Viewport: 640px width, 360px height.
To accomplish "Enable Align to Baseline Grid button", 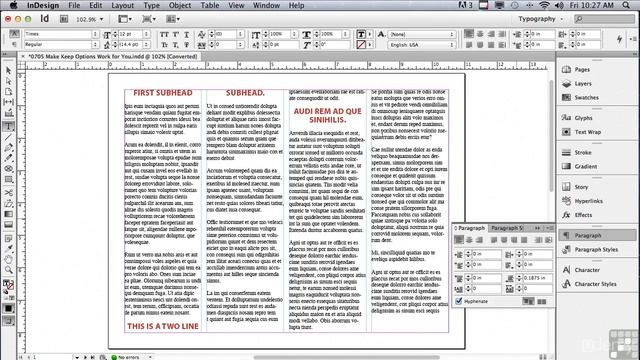I will pyautogui.click(x=542, y=302).
